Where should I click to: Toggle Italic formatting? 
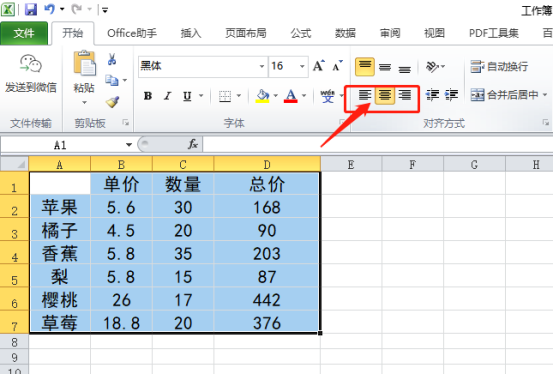click(x=167, y=96)
